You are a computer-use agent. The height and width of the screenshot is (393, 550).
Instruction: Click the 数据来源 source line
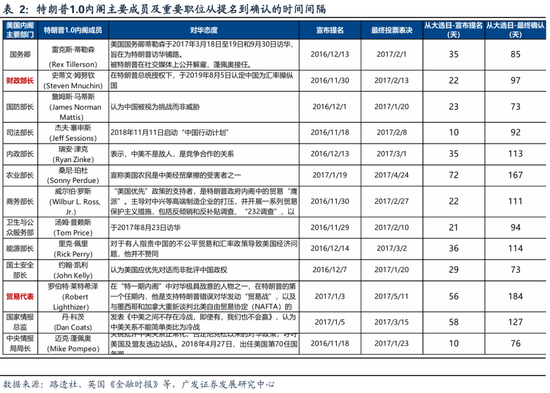point(139,385)
